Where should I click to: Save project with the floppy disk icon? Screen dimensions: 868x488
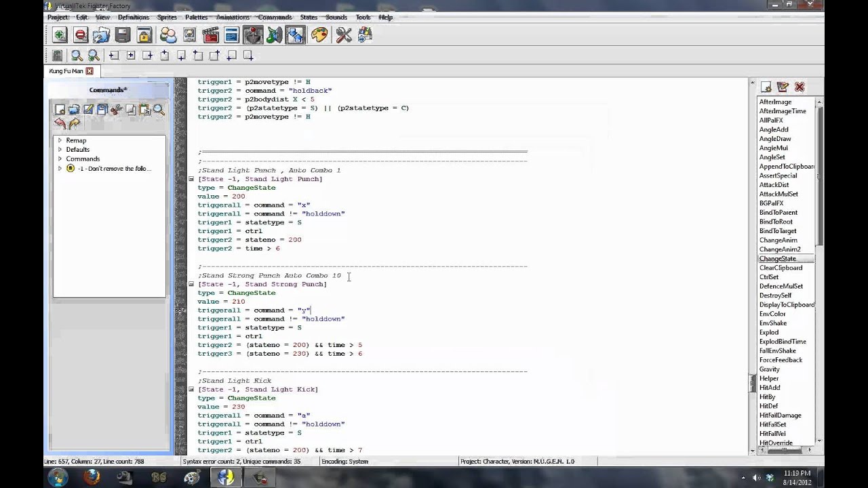click(x=123, y=35)
